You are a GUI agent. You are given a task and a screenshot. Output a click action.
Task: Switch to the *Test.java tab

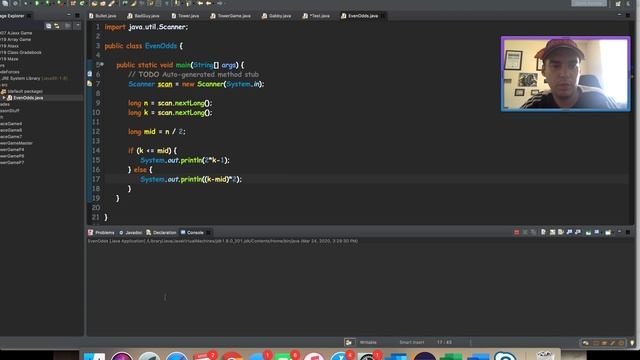316,16
